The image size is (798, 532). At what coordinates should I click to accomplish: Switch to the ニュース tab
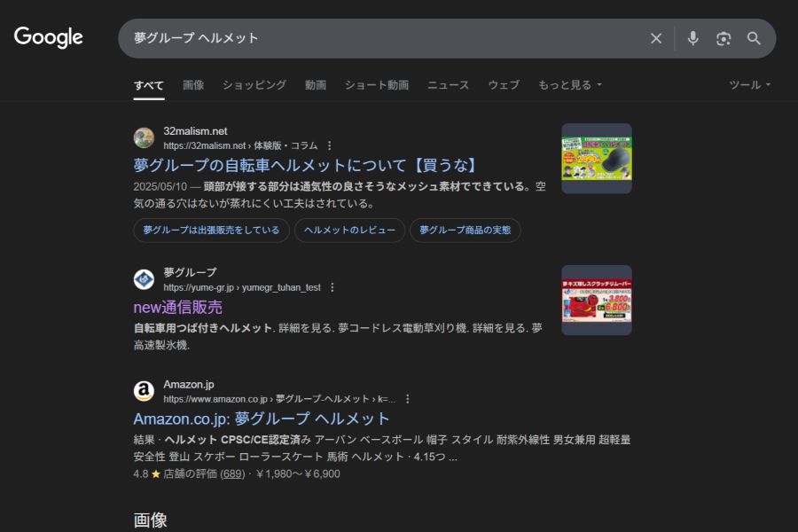pyautogui.click(x=449, y=85)
